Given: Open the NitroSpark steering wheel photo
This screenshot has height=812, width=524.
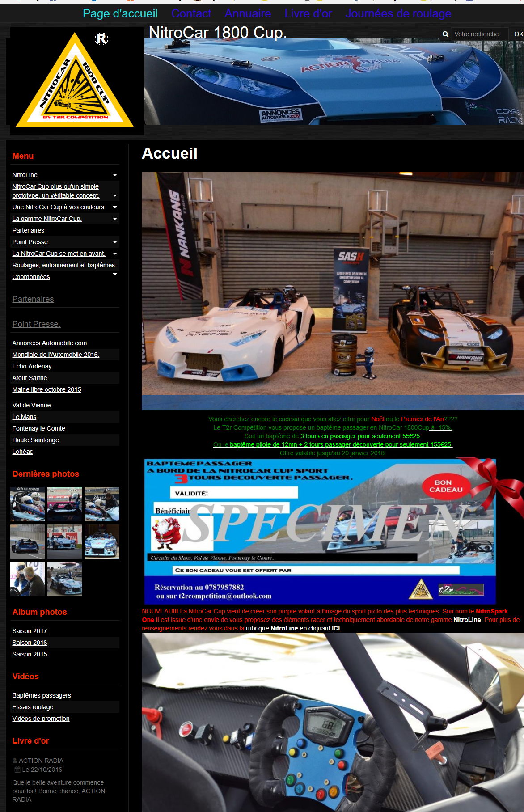Looking at the screenshot, I should 333,722.
